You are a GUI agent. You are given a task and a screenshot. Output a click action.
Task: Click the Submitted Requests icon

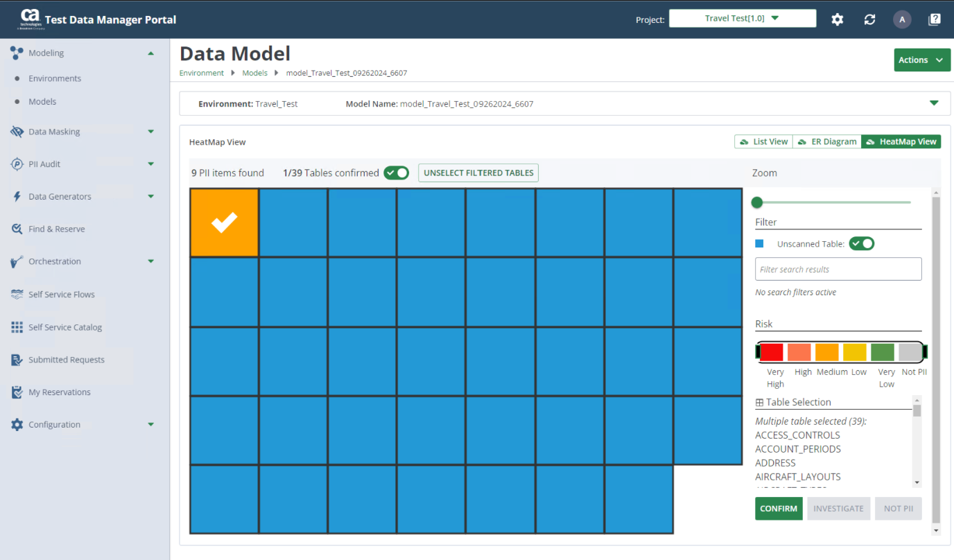click(17, 360)
